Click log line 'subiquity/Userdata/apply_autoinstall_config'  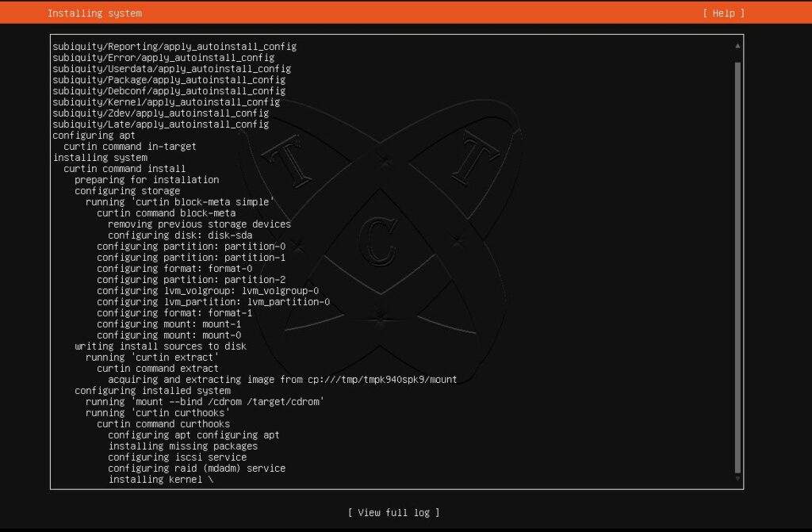[x=172, y=68]
